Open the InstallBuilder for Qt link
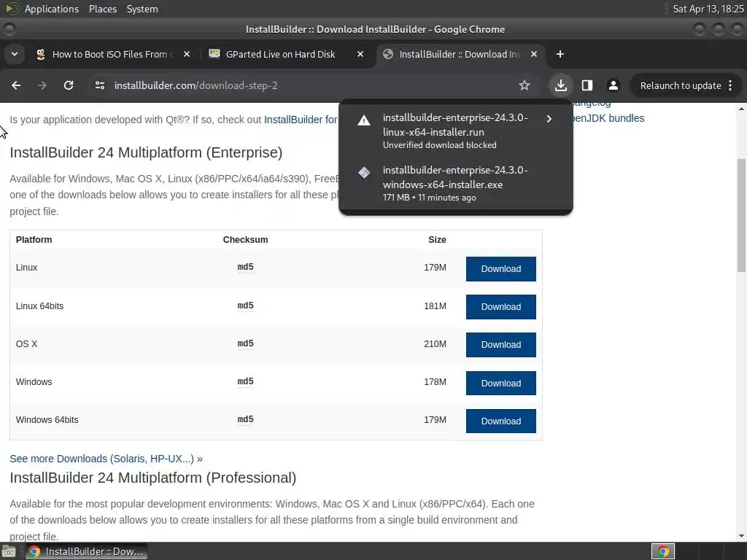Image resolution: width=747 pixels, height=560 pixels. [301, 120]
